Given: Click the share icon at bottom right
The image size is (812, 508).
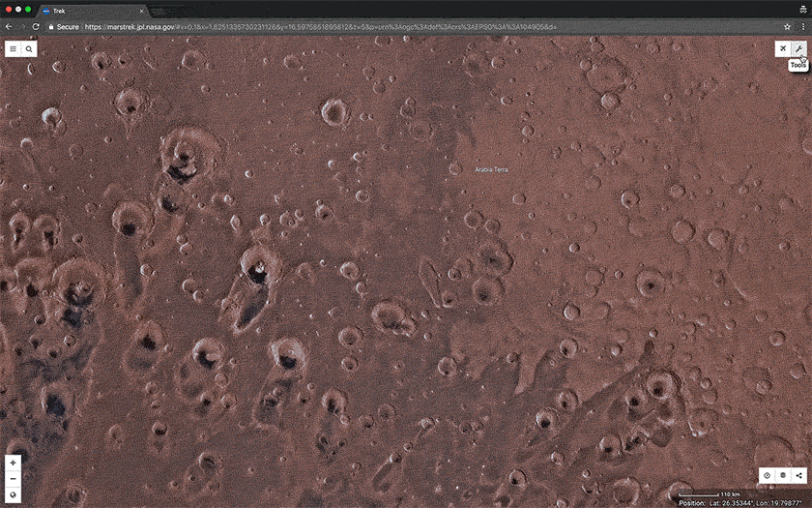Looking at the screenshot, I should 799,475.
